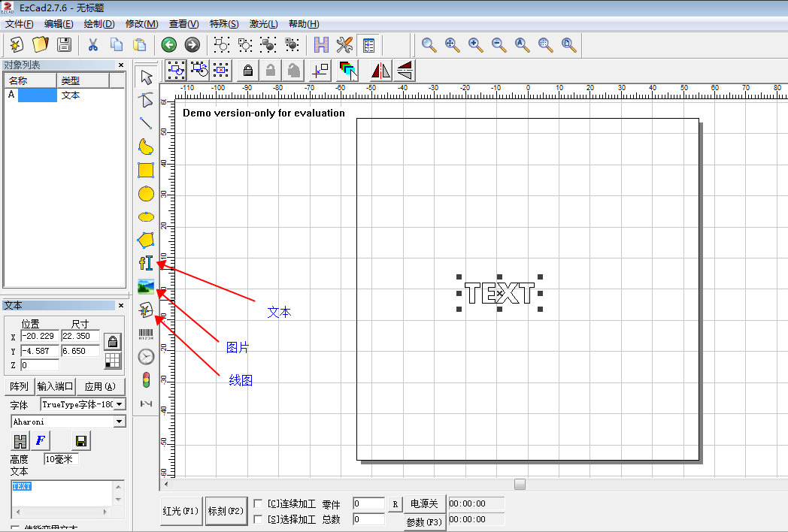Open the TrueType font type dropdown
The image size is (788, 532).
(x=120, y=404)
